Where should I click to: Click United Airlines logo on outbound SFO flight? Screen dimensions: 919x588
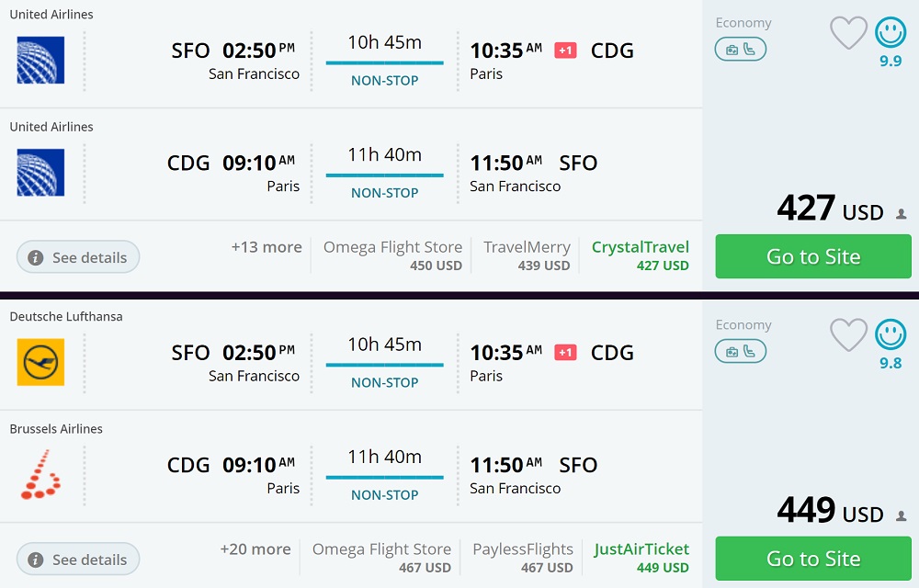40,61
